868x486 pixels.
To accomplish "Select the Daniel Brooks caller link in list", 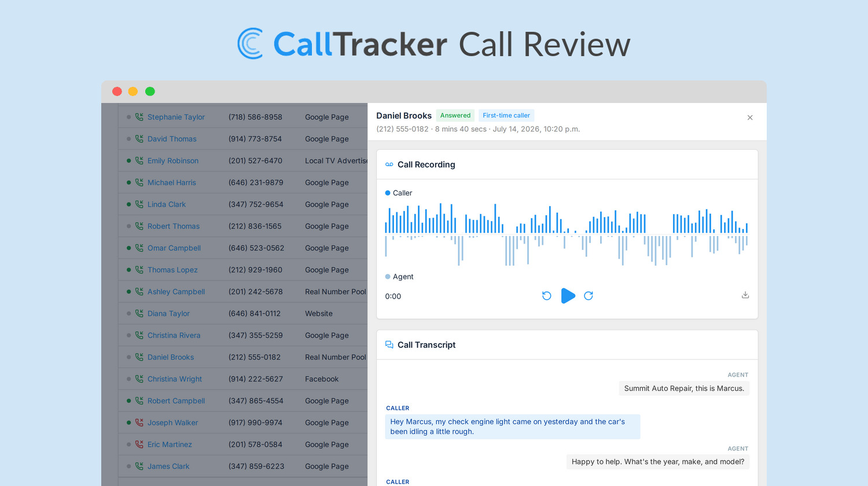I will coord(171,357).
